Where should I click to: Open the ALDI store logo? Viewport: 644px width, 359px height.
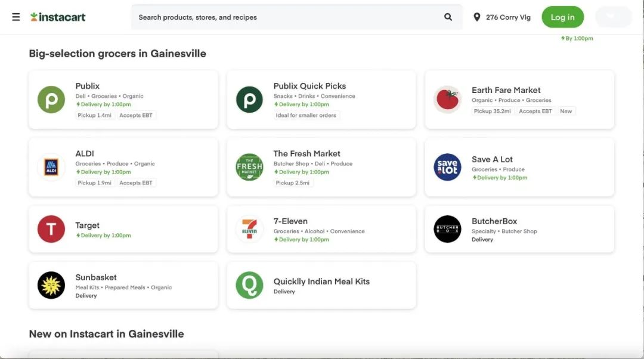(51, 167)
